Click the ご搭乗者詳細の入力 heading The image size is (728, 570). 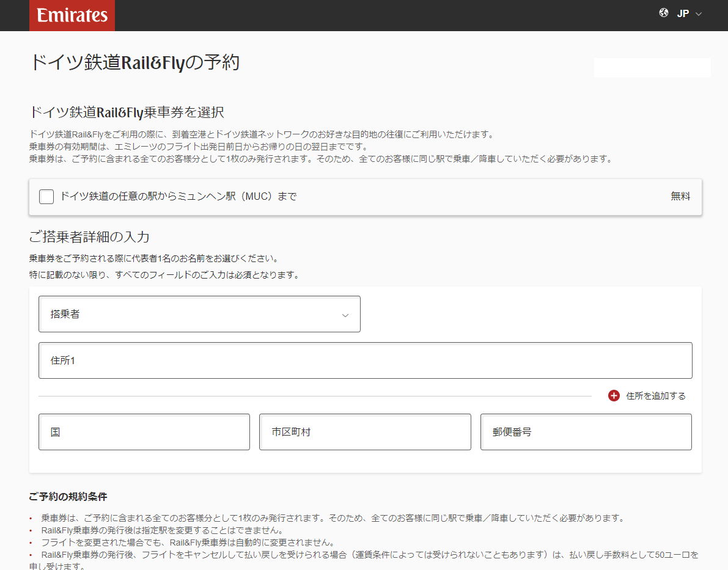89,237
